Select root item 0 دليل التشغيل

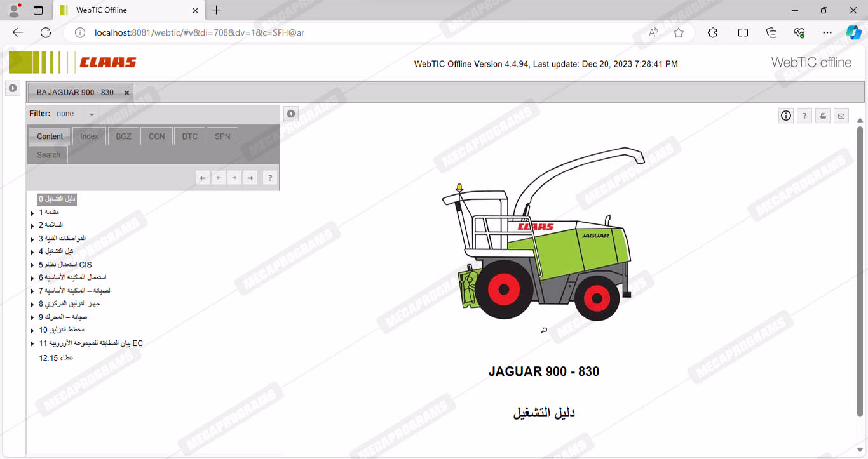[57, 199]
